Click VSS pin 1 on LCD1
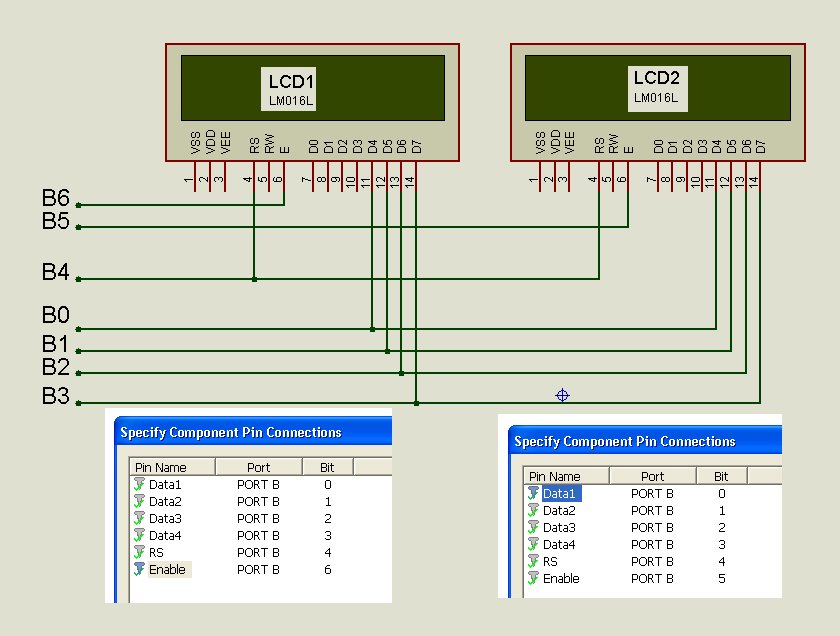The height and width of the screenshot is (636, 840). point(195,176)
